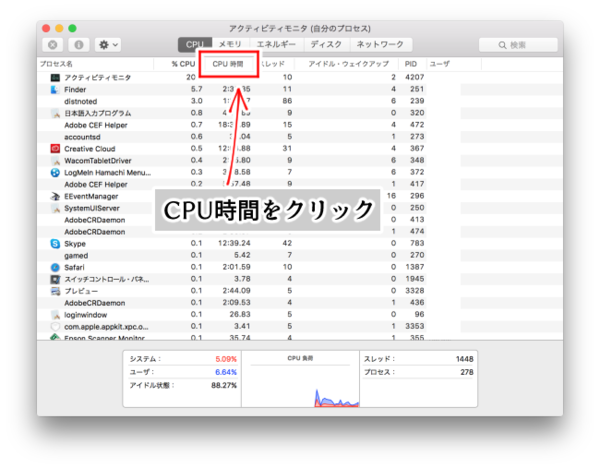Screen dimensions: 600x468
Task: Click the プレビュー process icon
Action: pos(55,291)
